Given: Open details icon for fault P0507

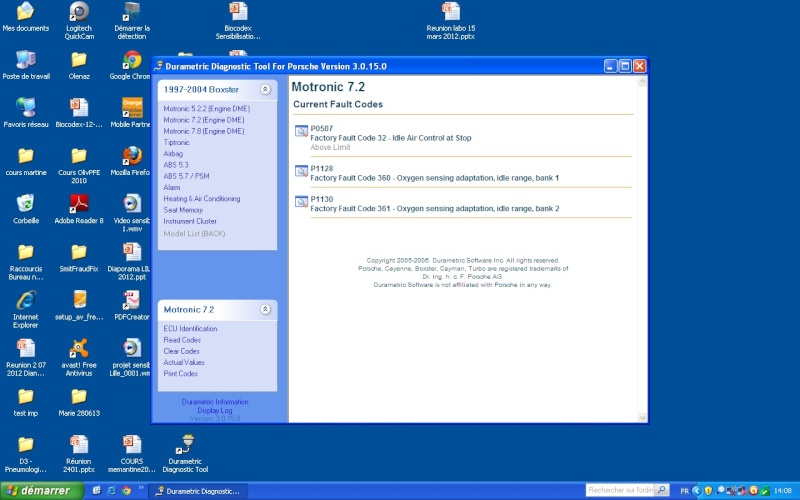Looking at the screenshot, I should coord(302,132).
